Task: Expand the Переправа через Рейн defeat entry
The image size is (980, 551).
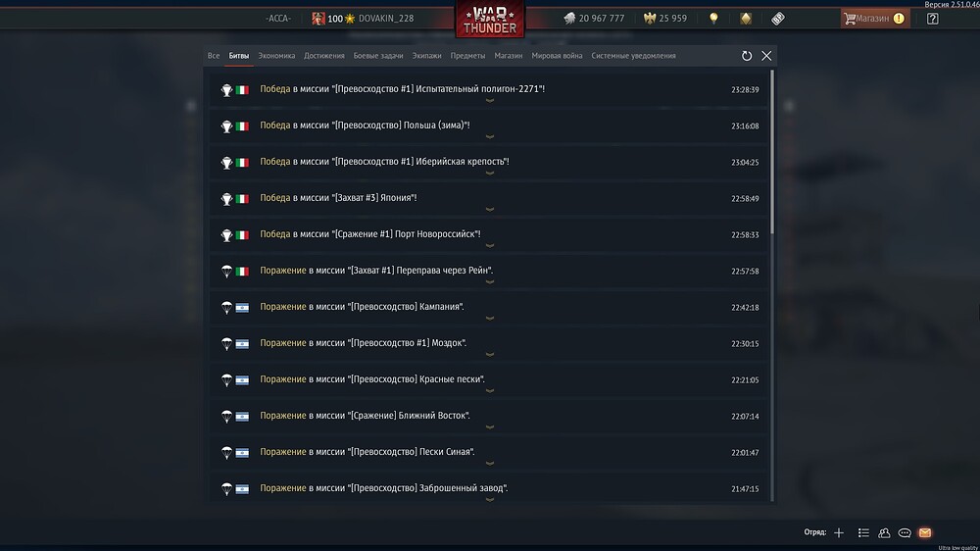Action: tap(490, 281)
